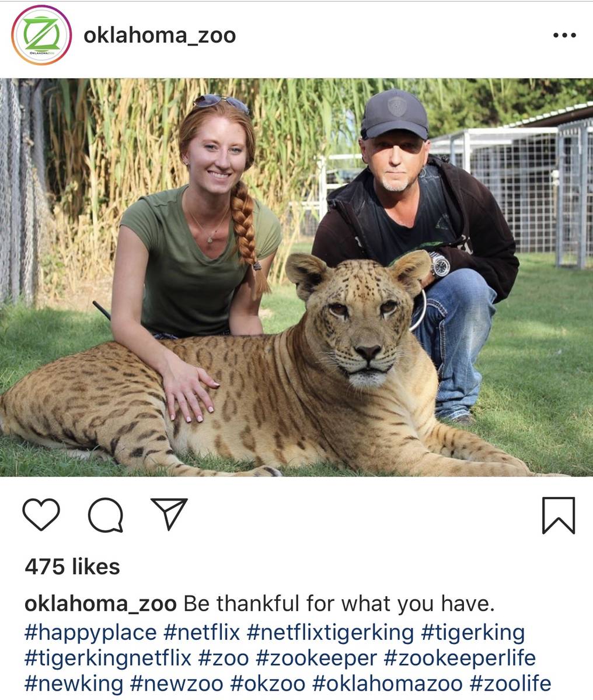Image resolution: width=593 pixels, height=700 pixels.
Task: Open the #happyplace hashtag
Action: point(90,632)
